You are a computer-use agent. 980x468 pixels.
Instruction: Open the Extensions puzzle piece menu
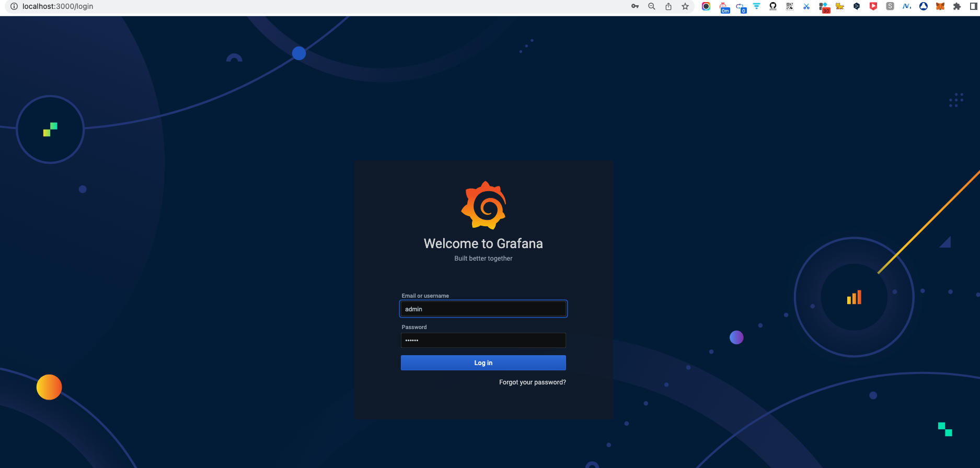957,6
